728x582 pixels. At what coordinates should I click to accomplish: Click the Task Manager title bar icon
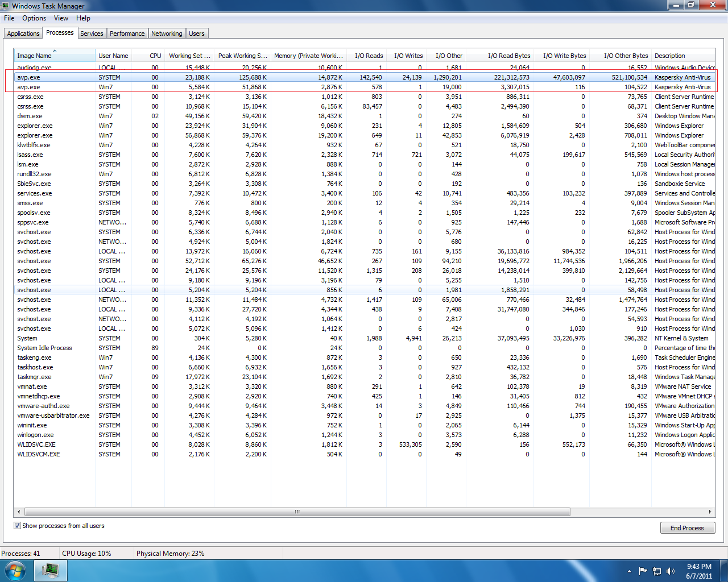tap(6, 6)
